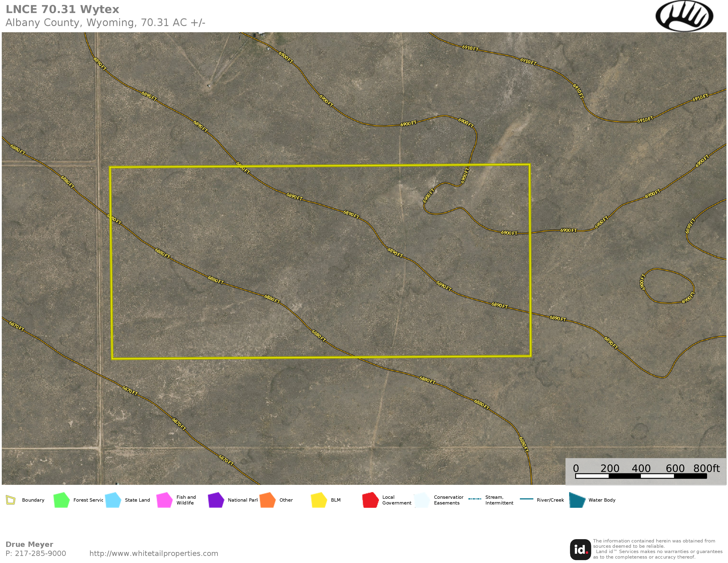728x563 pixels.
Task: Click the Stream, Intermittent legend line
Action: [475, 499]
